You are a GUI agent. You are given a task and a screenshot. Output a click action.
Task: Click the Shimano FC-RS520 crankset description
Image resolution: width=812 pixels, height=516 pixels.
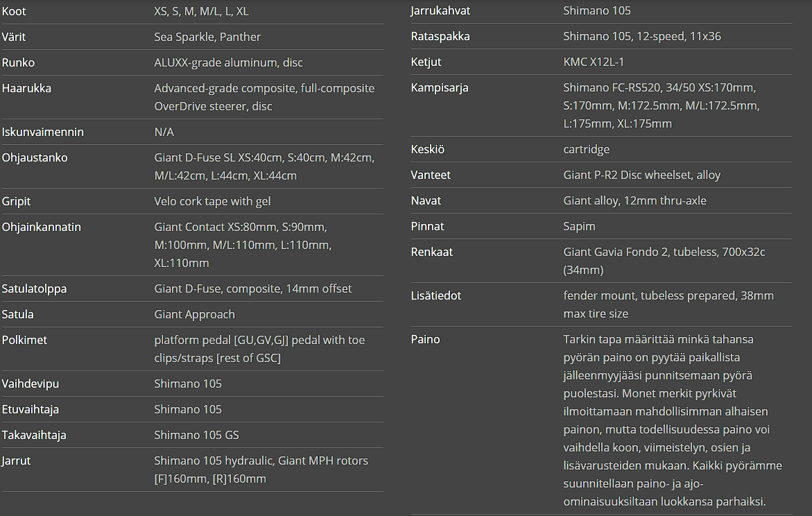coord(661,105)
